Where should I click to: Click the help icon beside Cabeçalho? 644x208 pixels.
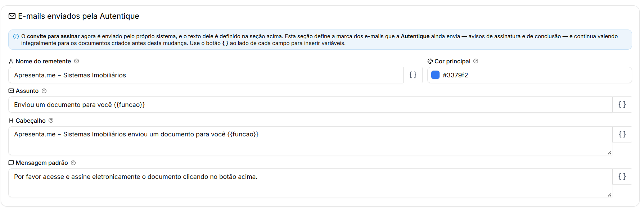click(x=51, y=121)
